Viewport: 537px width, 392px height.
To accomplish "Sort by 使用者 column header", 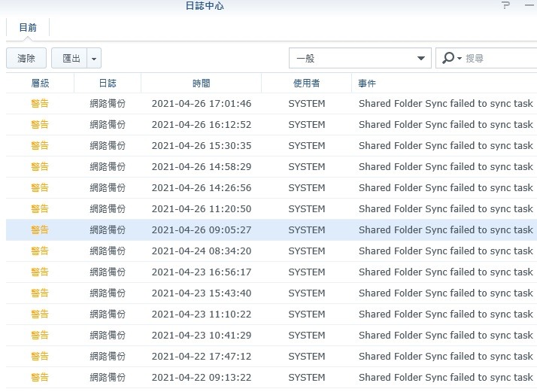I will 307,83.
